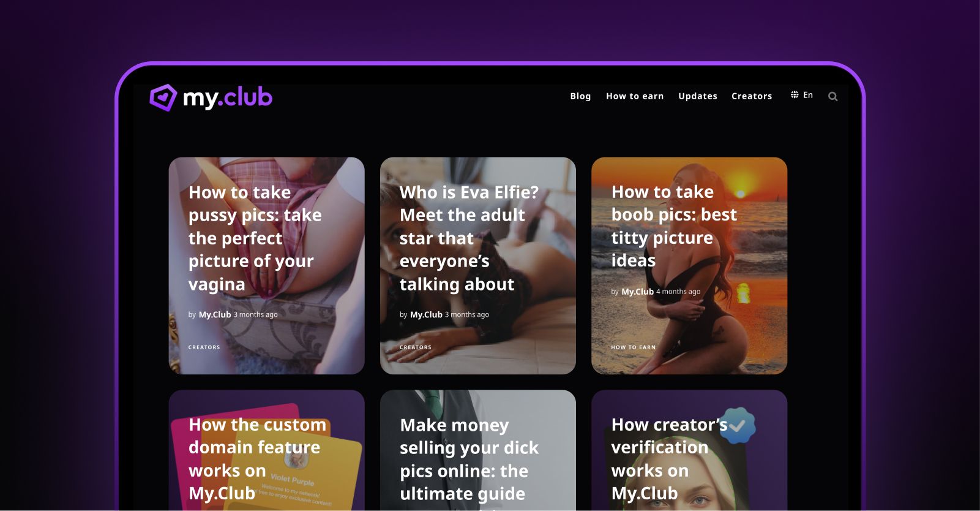
Task: Open the boob pics ideas article
Action: [x=674, y=226]
